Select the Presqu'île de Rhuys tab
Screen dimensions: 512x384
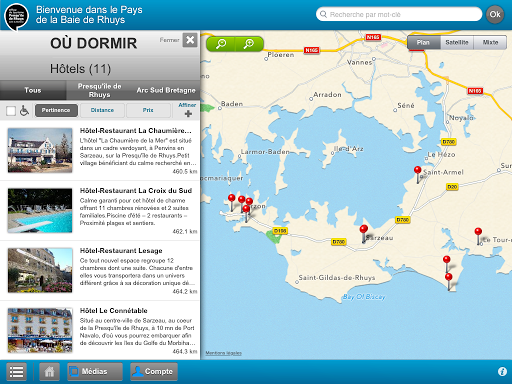pos(99,90)
